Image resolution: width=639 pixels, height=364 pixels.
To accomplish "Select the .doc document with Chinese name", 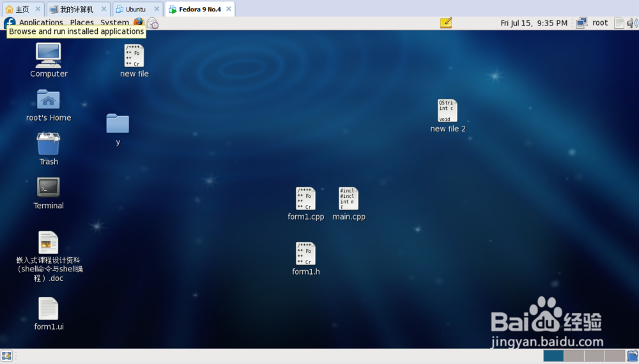I will tap(48, 243).
